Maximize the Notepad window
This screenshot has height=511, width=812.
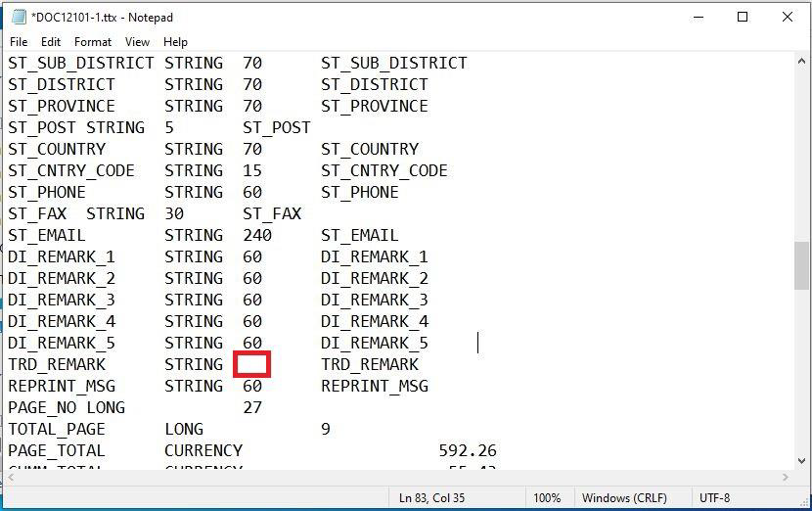(743, 17)
